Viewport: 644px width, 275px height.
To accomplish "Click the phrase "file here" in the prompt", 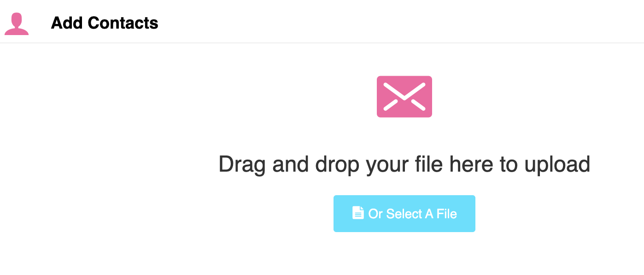I will click(x=461, y=164).
